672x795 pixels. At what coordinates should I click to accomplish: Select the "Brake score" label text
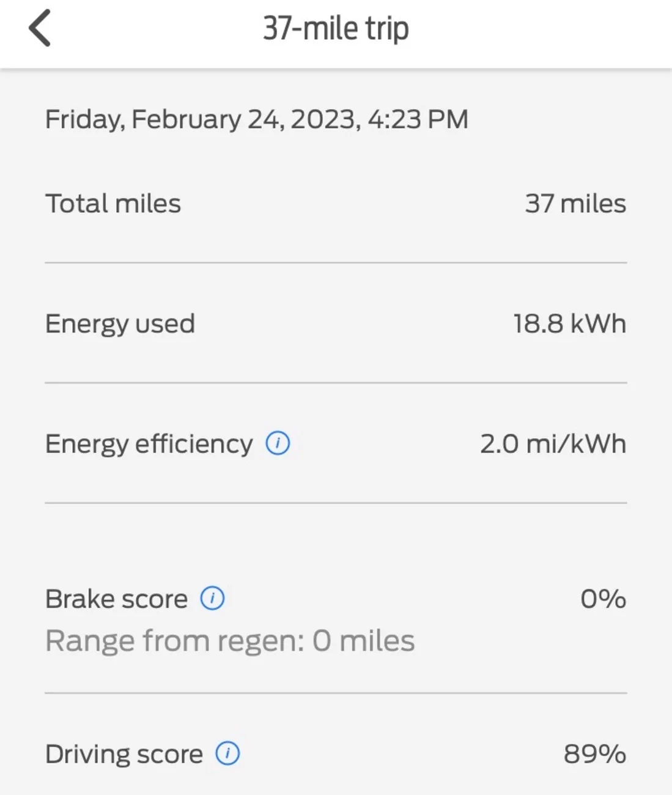click(116, 599)
